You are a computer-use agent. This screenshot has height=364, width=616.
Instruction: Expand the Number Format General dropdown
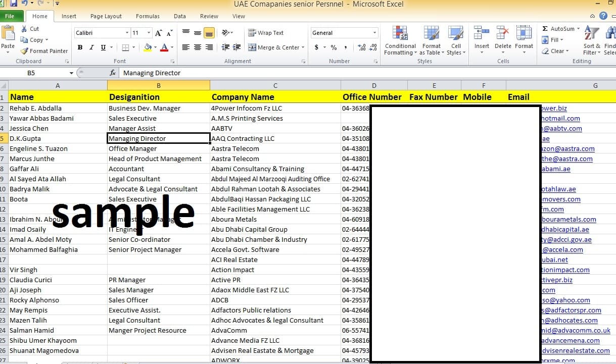coord(374,32)
